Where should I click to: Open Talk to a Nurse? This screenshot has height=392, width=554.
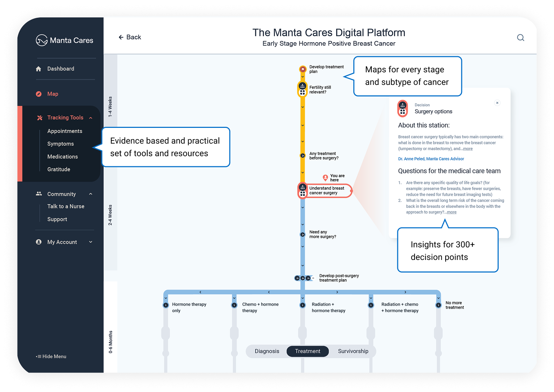66,206
